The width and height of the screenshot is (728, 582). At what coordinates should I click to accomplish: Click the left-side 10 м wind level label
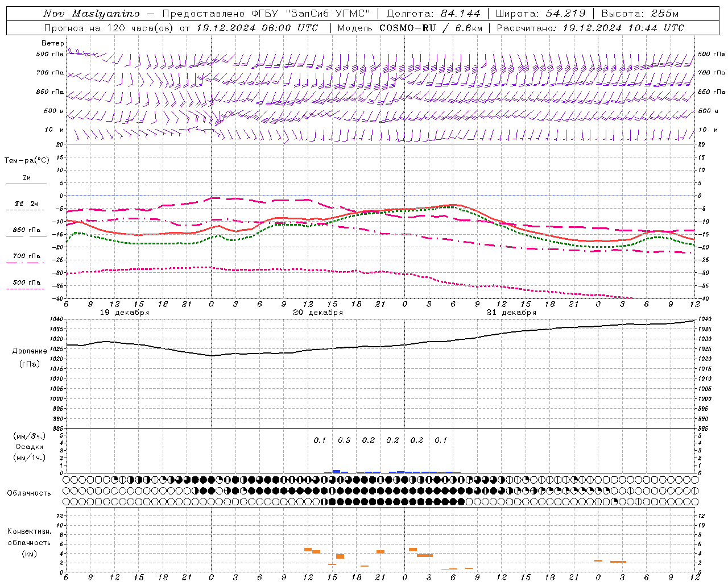[54, 130]
